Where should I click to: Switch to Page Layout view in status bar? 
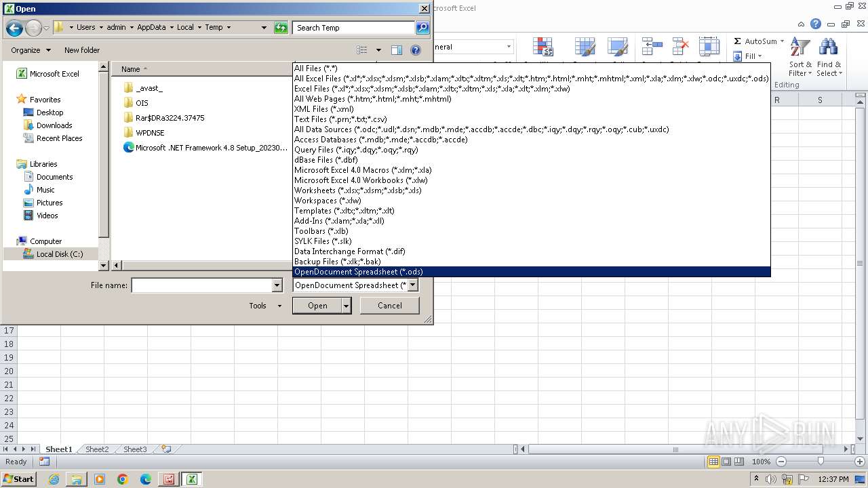point(726,462)
